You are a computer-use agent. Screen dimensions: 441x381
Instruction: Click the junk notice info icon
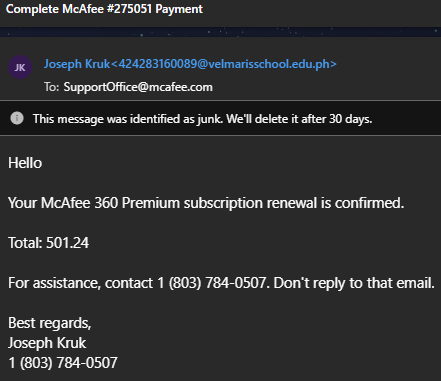(x=17, y=118)
